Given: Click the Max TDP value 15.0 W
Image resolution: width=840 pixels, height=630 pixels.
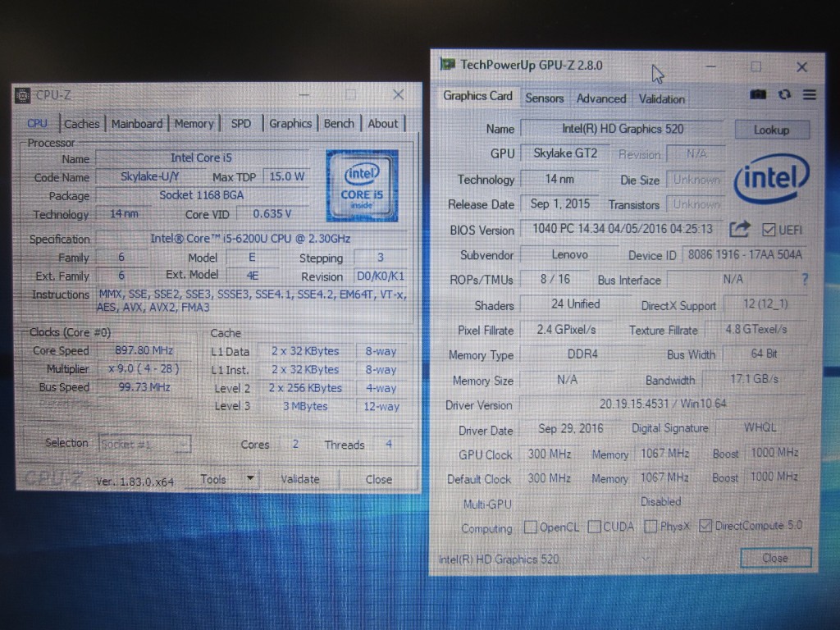Looking at the screenshot, I should coord(286,176).
